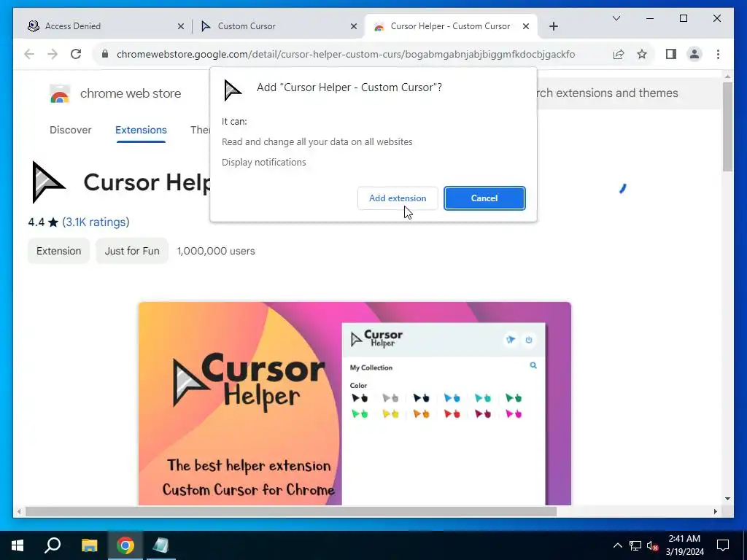Open Chrome three-dot menu
The height and width of the screenshot is (560, 747).
(x=718, y=54)
